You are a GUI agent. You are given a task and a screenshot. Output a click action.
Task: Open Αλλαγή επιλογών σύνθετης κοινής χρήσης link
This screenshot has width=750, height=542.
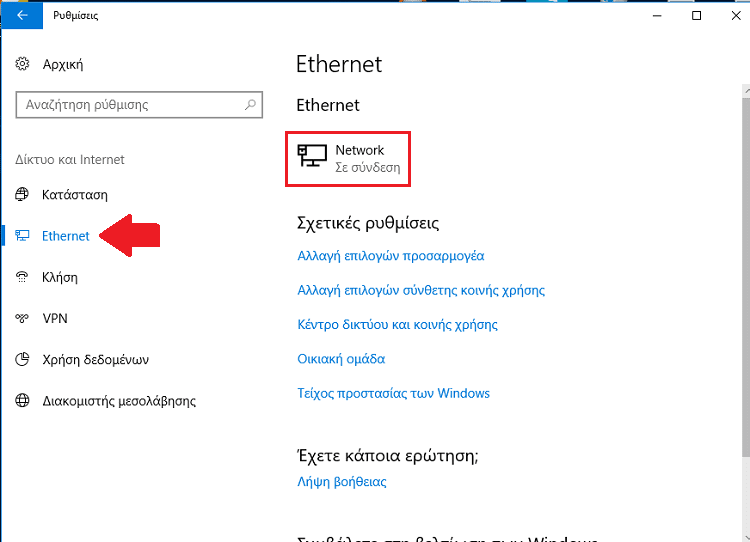point(421,290)
